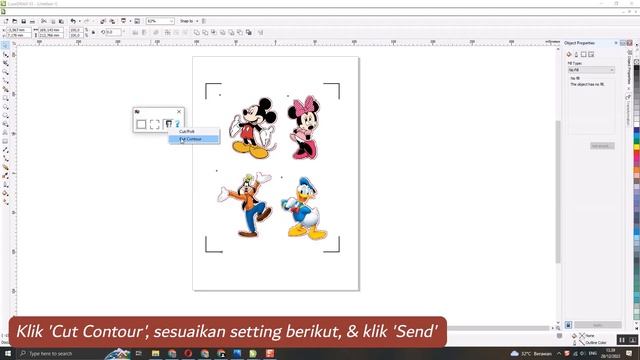Click the Copy icon in toolbar
The image size is (640, 360).
pos(53,21)
